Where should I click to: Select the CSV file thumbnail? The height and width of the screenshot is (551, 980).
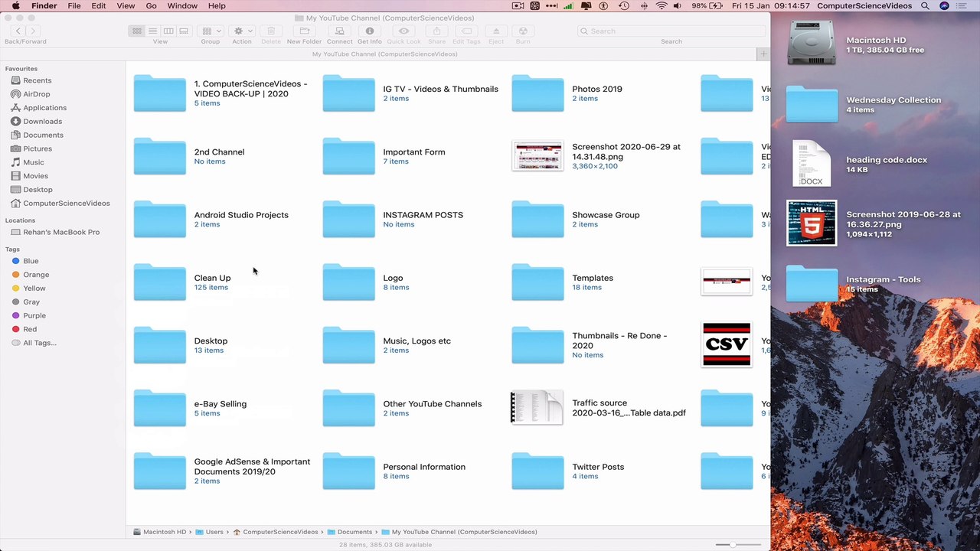point(727,344)
